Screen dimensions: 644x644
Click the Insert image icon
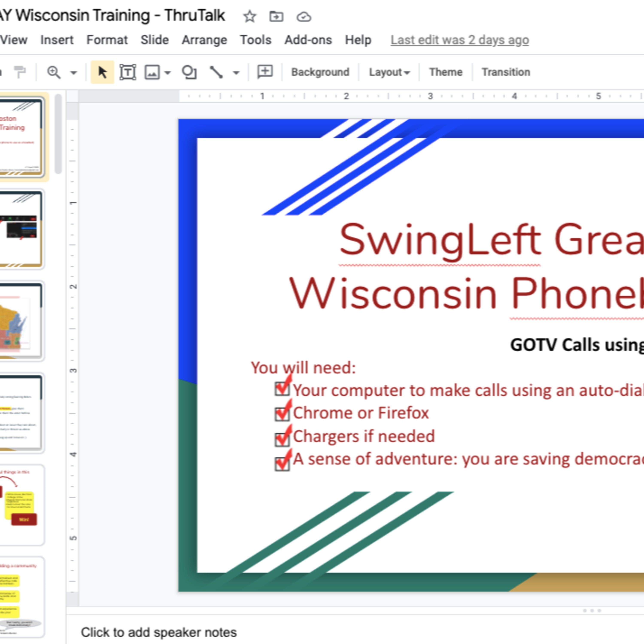point(152,72)
